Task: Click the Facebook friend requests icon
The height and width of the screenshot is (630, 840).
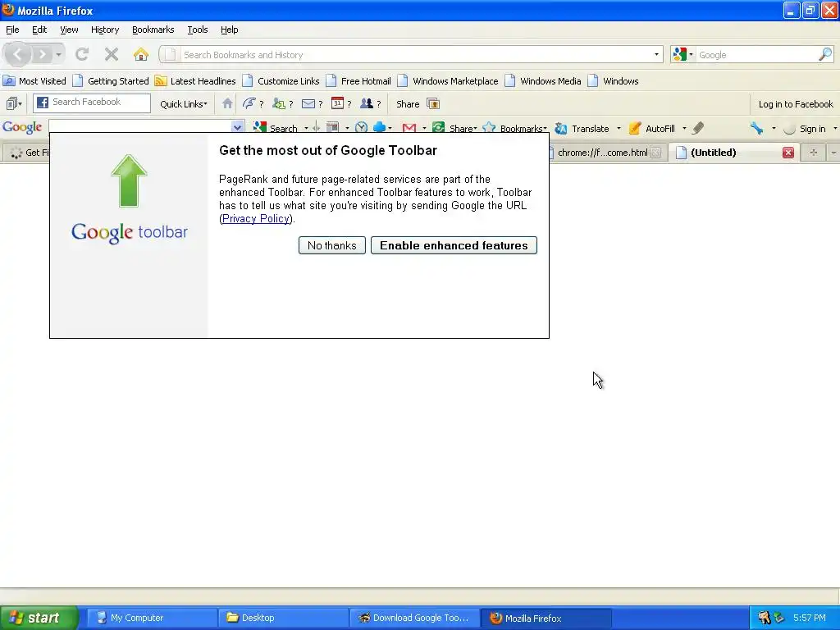Action: [279, 103]
